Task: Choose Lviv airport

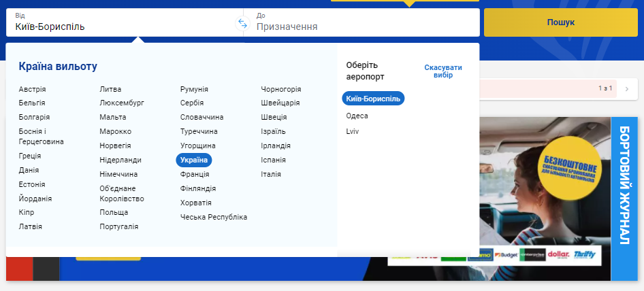Action: [353, 131]
